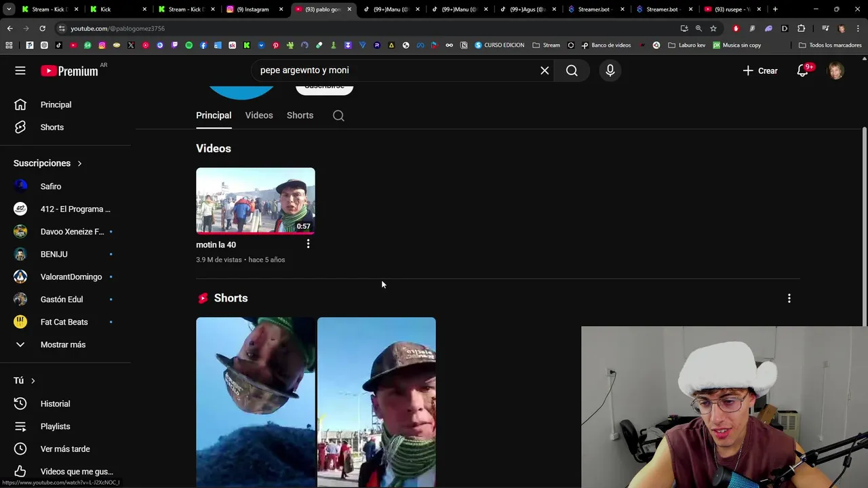Image resolution: width=868 pixels, height=488 pixels.
Task: Open the Notion bookmark icon
Action: (x=464, y=45)
